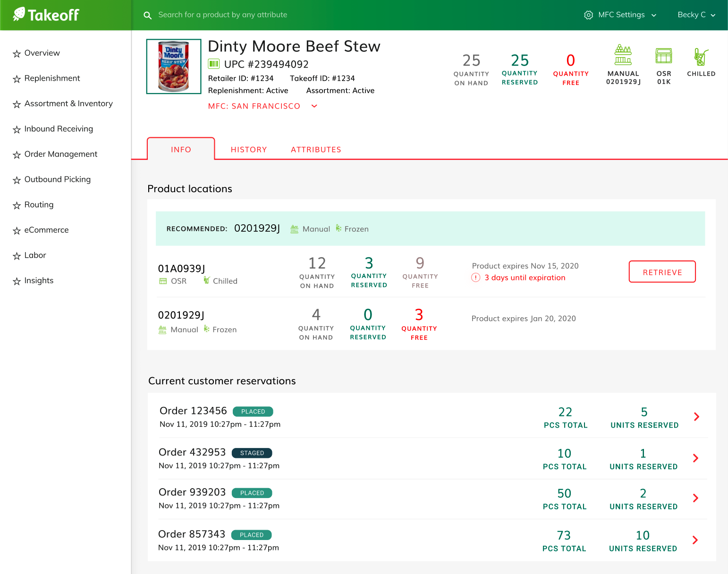Navigate to Order Management
This screenshot has height=574, width=728.
tap(61, 154)
